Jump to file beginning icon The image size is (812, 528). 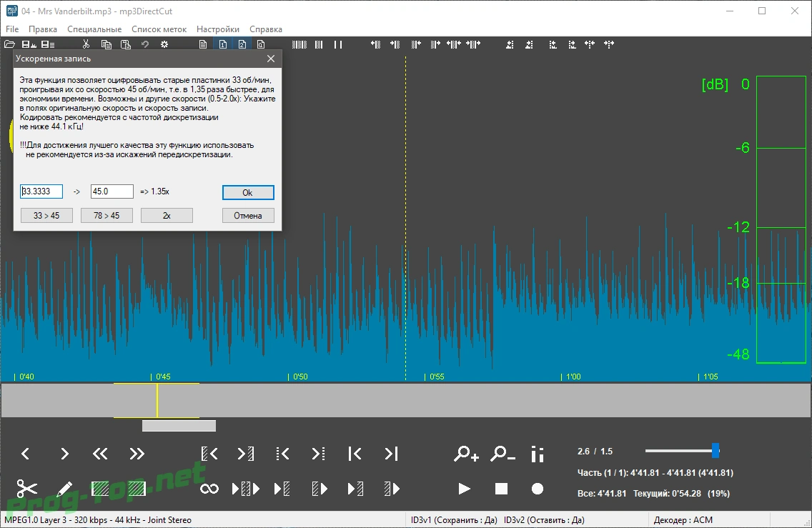click(x=355, y=454)
